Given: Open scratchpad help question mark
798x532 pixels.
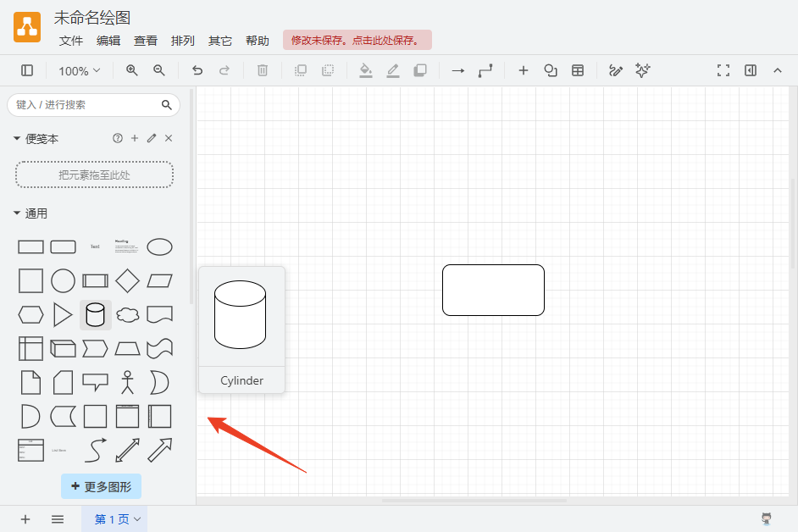Looking at the screenshot, I should click(118, 138).
